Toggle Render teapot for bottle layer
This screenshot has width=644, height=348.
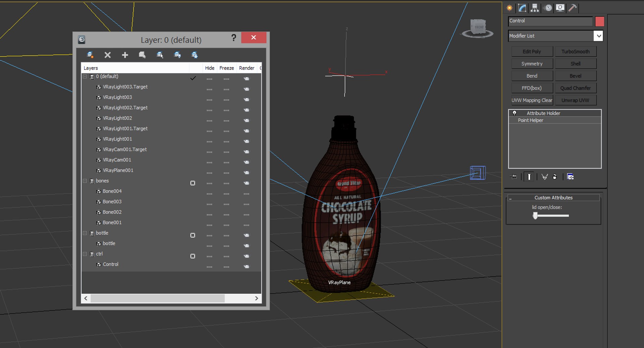[x=247, y=235]
